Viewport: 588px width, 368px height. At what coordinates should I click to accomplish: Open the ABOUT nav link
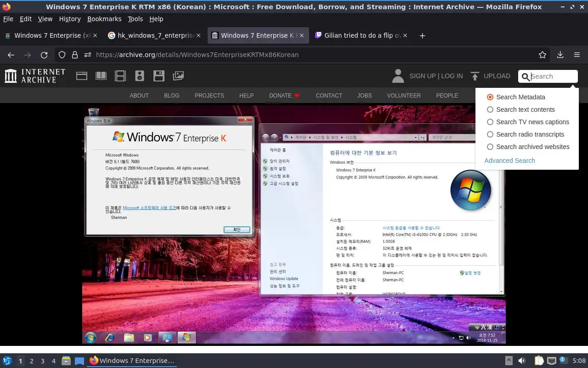[x=139, y=96]
